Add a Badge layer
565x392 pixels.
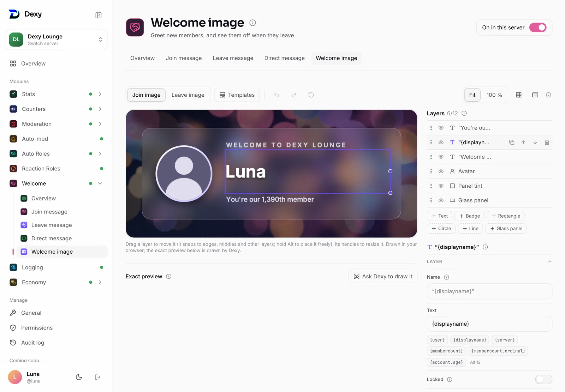coord(469,216)
